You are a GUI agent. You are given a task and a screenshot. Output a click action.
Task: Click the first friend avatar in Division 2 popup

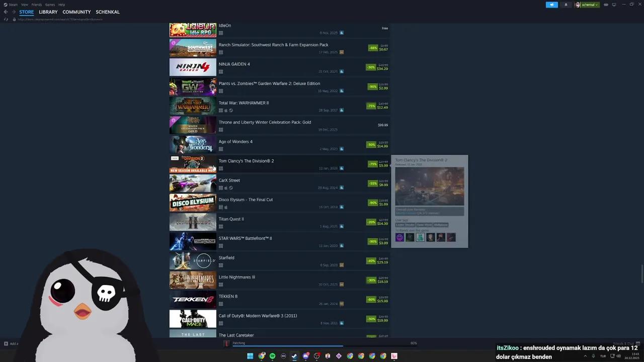coord(400,237)
